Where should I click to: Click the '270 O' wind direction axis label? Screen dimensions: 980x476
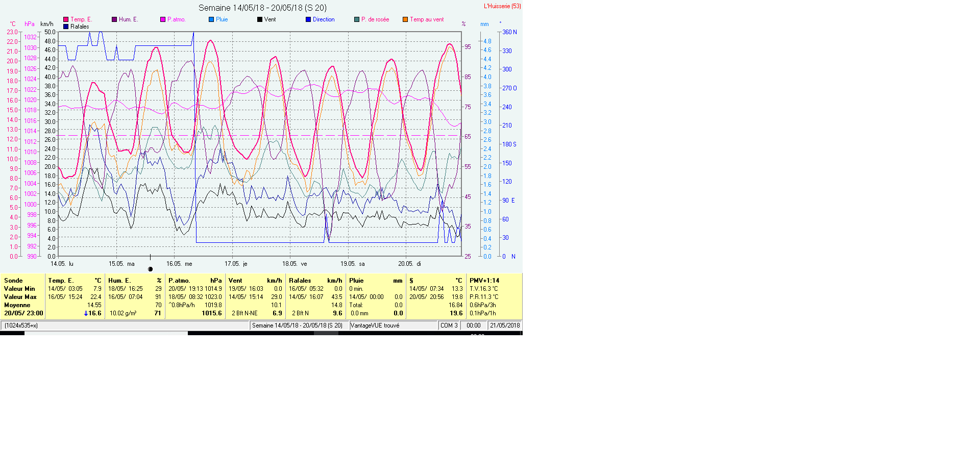tap(509, 88)
